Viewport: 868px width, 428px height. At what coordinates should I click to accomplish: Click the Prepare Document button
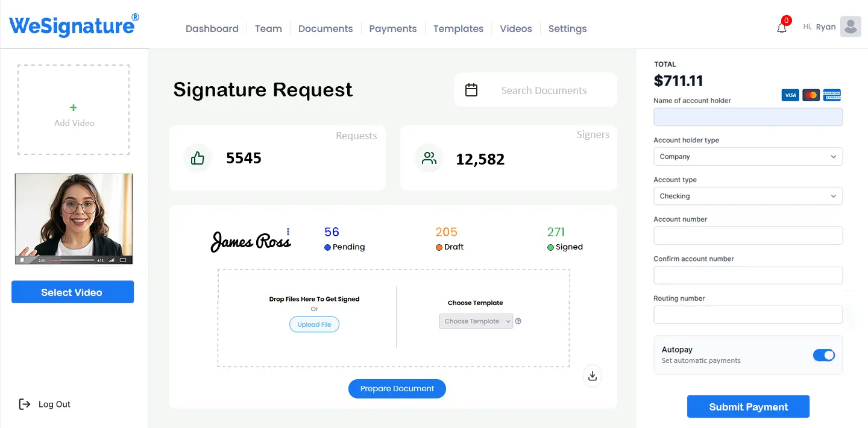click(x=397, y=389)
